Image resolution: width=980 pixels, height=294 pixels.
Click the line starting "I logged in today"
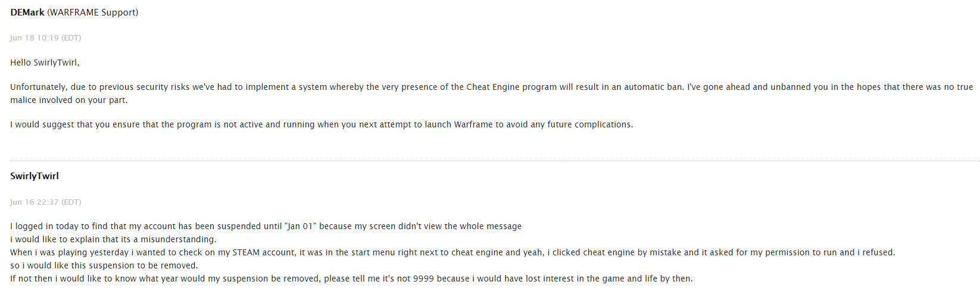tap(266, 226)
